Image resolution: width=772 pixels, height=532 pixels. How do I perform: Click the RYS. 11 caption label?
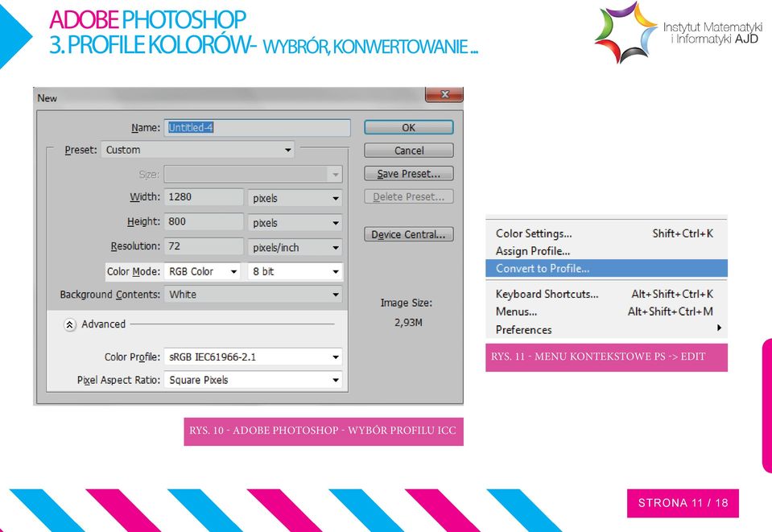pos(606,357)
